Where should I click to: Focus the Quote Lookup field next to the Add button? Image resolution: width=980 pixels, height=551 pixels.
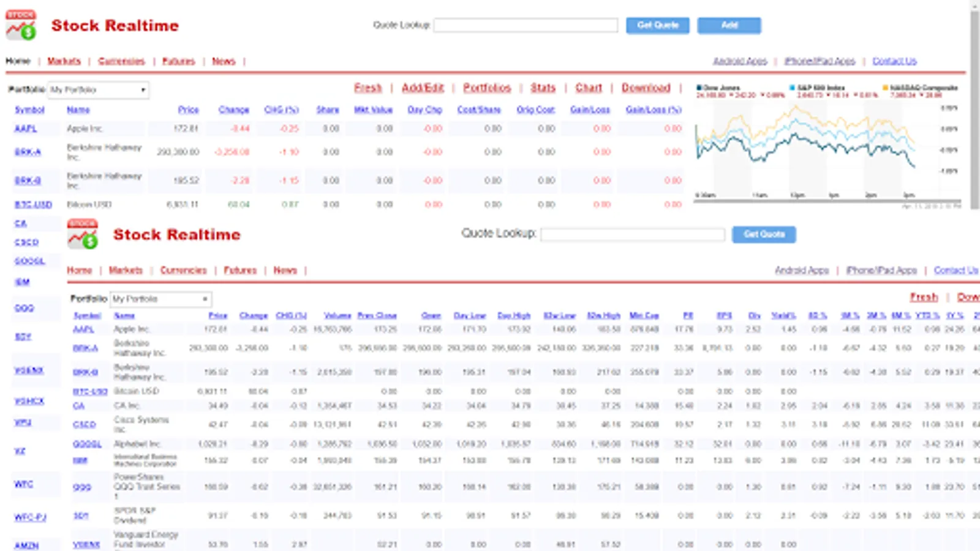(x=526, y=25)
